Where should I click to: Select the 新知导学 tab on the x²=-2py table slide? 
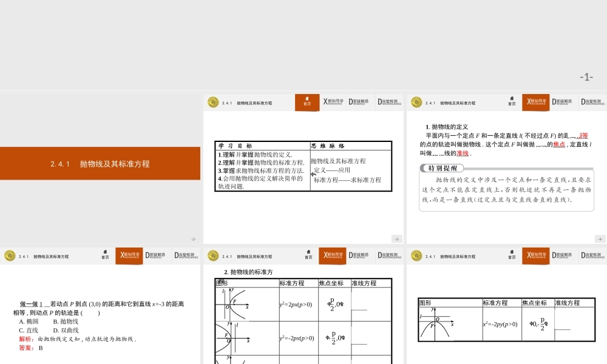536,255
